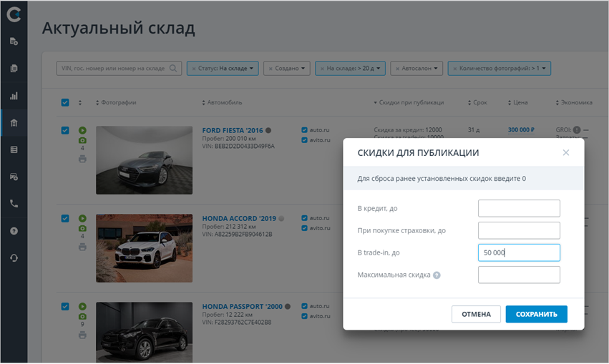Uncheck the Honda Passport row checkbox
609x364 pixels.
pyautogui.click(x=65, y=307)
